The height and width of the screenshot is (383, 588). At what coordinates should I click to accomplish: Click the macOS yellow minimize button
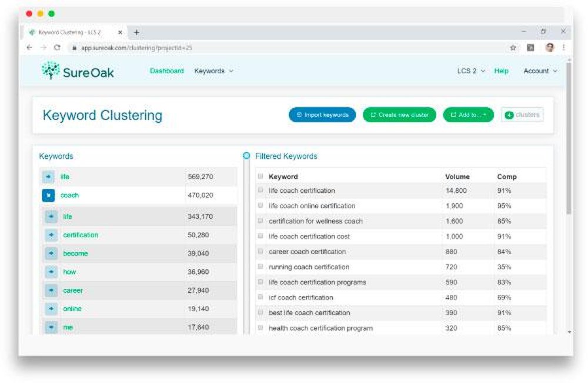click(x=40, y=14)
